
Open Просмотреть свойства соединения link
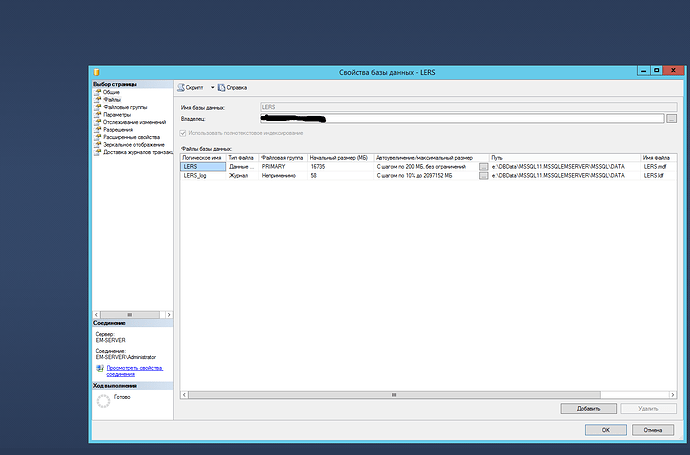click(x=135, y=371)
